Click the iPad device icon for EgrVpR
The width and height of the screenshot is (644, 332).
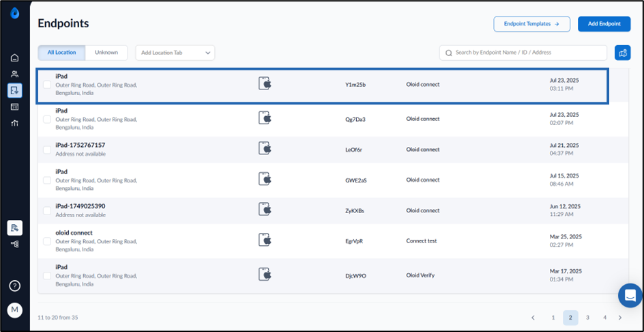[265, 239]
